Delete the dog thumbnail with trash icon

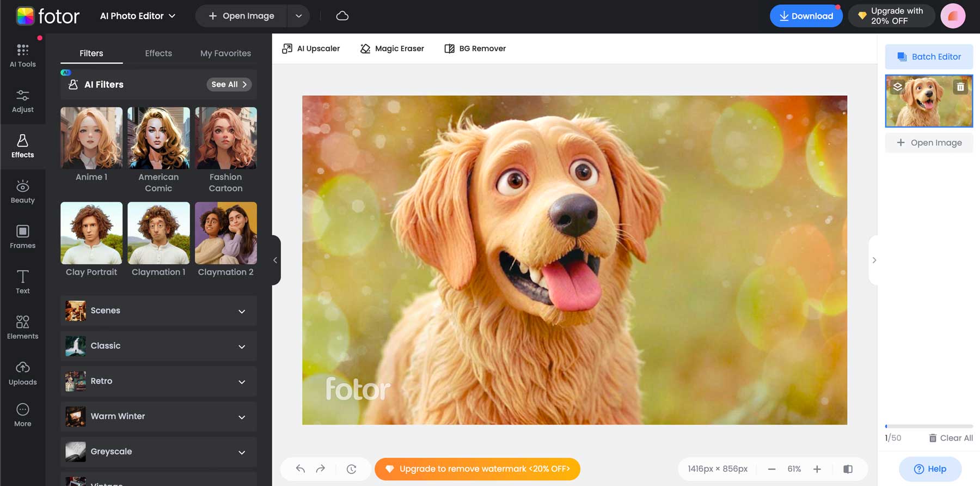pos(960,87)
